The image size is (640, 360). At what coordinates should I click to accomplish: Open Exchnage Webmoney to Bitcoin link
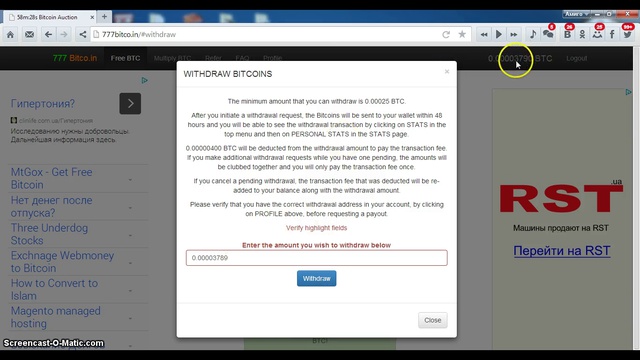62,262
